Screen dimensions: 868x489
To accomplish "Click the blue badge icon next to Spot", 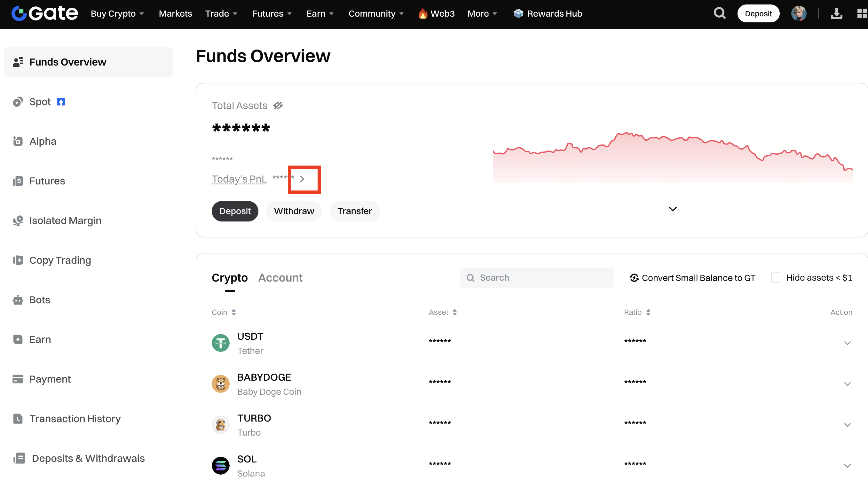I will click(x=61, y=102).
